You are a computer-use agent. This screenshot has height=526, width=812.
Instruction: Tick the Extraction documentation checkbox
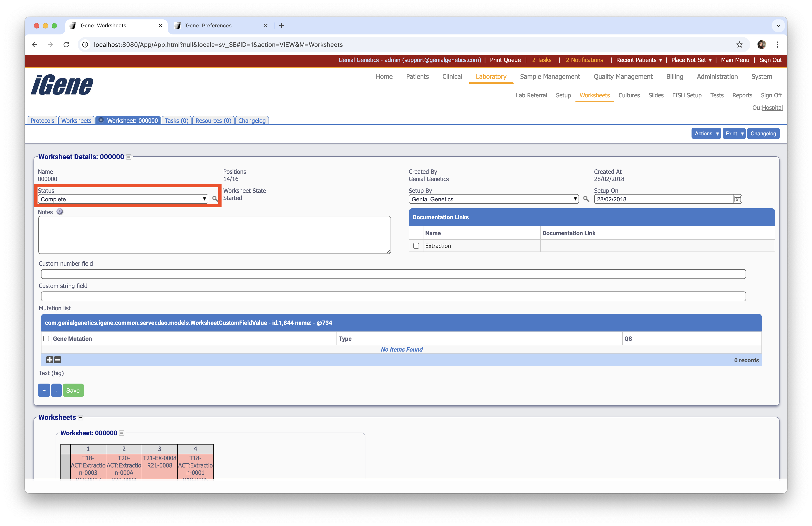pos(416,246)
